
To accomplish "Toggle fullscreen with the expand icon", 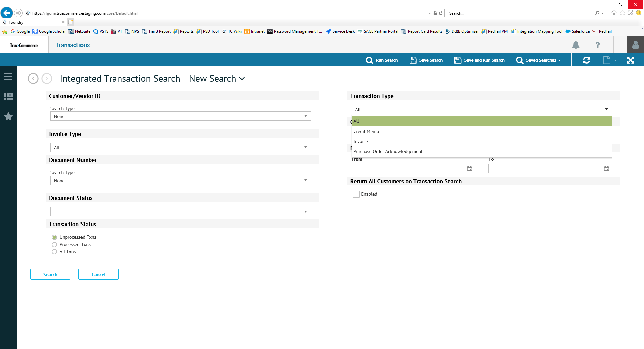I will pyautogui.click(x=630, y=60).
